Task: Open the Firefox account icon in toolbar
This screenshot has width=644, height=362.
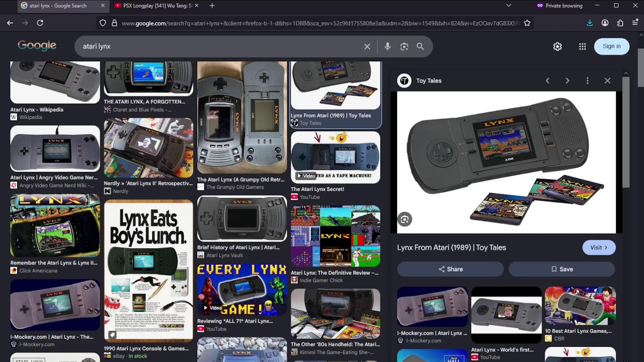Action: pyautogui.click(x=605, y=23)
